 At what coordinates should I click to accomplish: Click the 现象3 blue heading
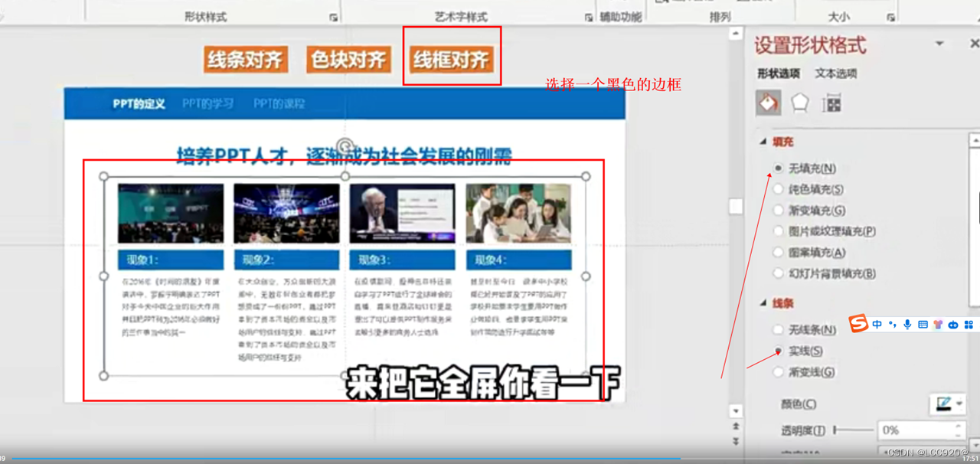(x=402, y=260)
